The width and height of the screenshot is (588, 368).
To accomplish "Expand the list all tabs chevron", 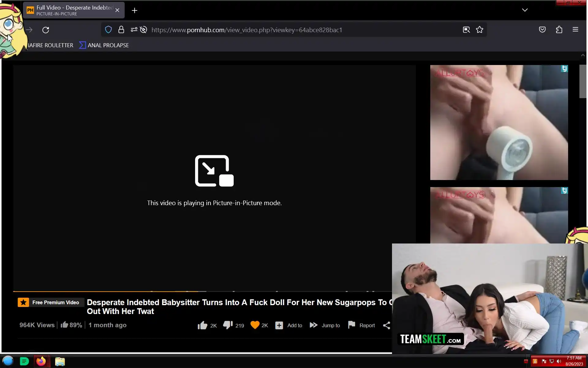I will click(x=525, y=10).
